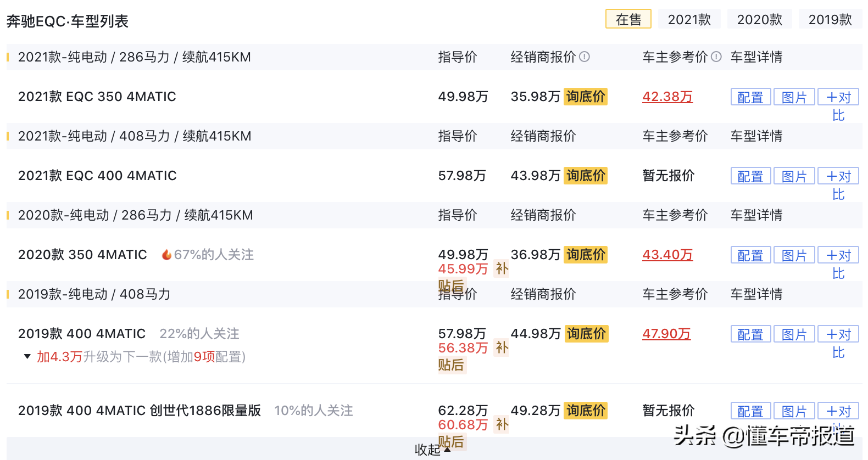Screen dimensions: 868x460
Task: Click 22%的人关注 label
Action: point(199,334)
